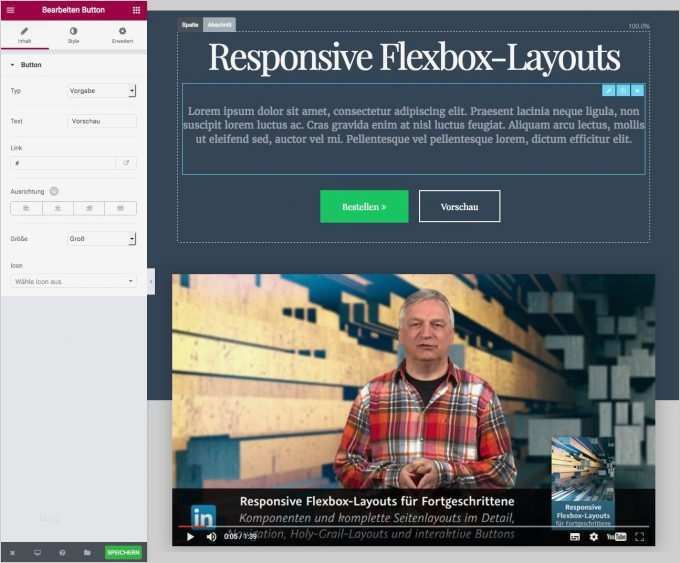The image size is (680, 563).
Task: Set button alignment to justified
Action: pyautogui.click(x=121, y=209)
